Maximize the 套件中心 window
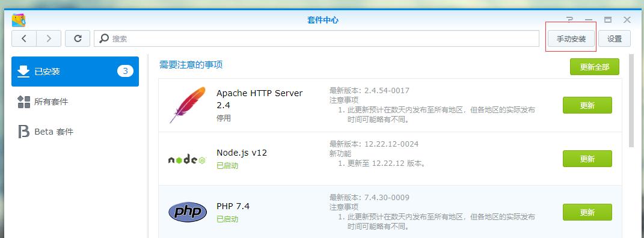Viewport: 644px width, 238px height. (x=608, y=20)
